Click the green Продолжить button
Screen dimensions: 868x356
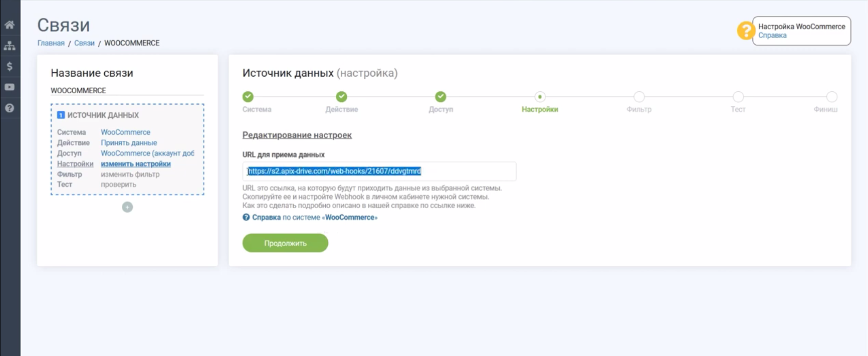[285, 243]
